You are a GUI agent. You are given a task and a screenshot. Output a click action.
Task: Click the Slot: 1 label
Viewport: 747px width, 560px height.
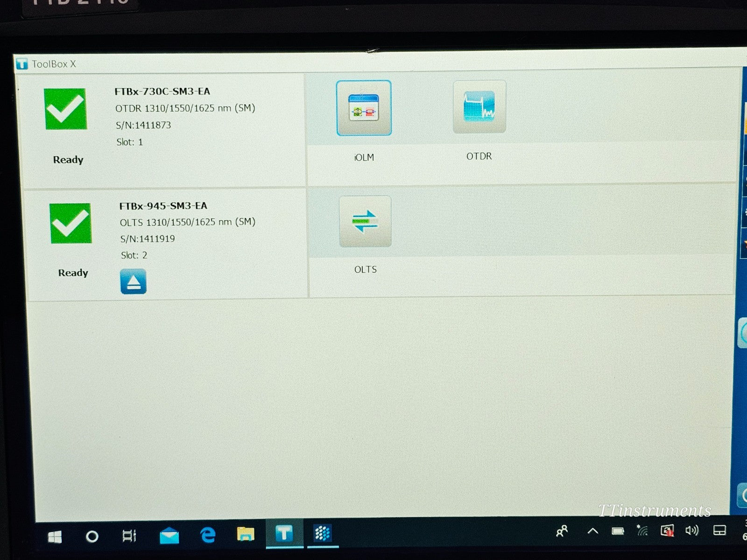(129, 142)
